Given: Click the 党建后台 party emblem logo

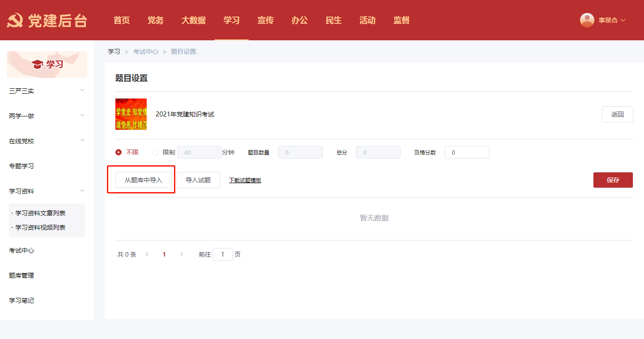Looking at the screenshot, I should pyautogui.click(x=15, y=21).
